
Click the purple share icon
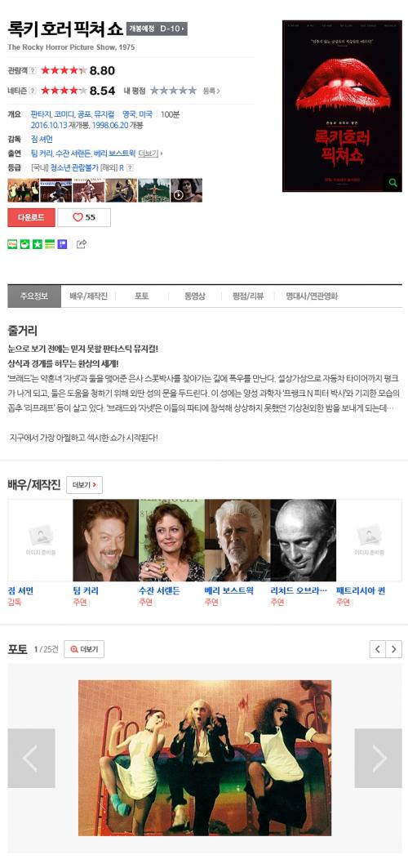pos(62,244)
